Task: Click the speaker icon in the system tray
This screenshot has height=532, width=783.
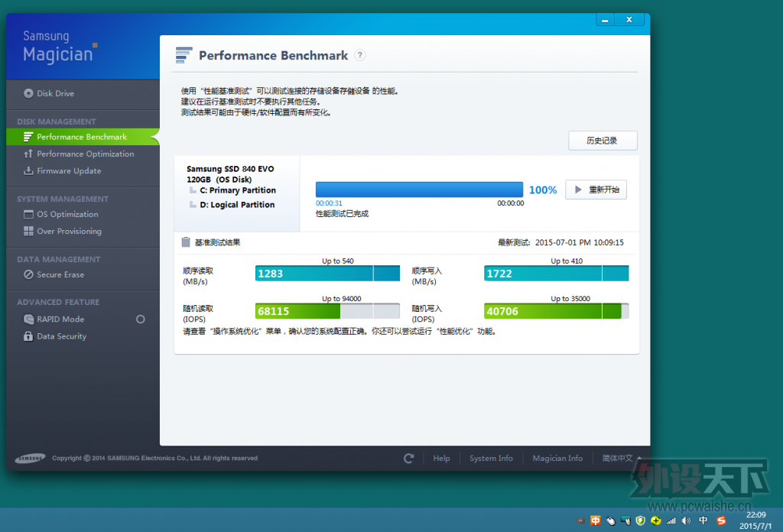Action: coord(687,521)
